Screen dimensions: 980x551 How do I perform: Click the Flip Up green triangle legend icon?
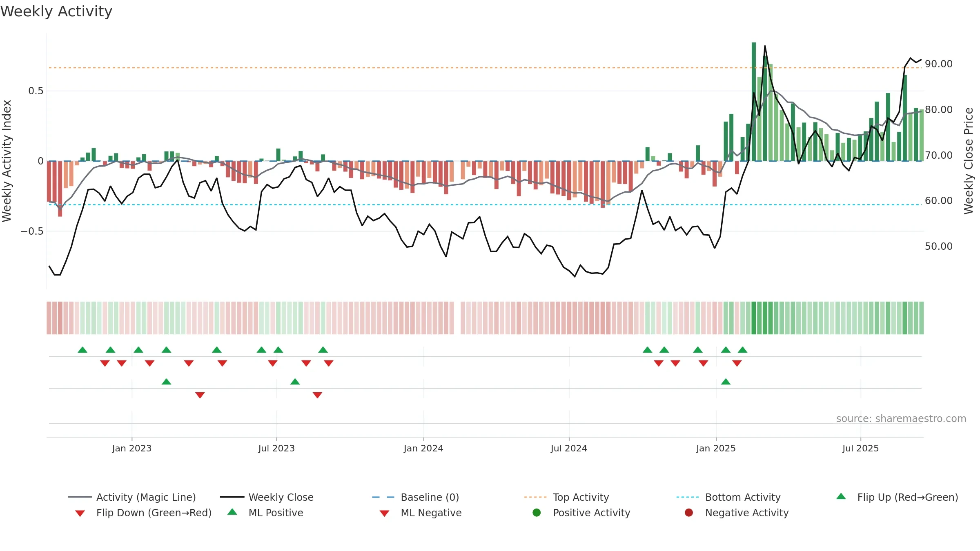click(841, 496)
